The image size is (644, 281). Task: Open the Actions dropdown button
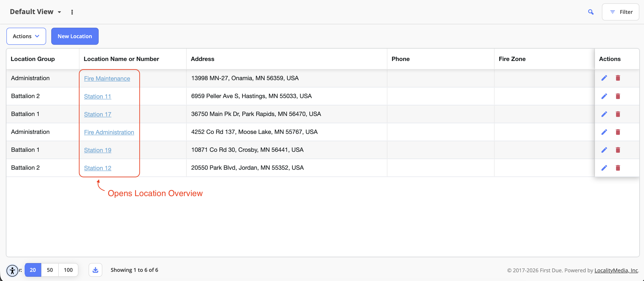(26, 36)
